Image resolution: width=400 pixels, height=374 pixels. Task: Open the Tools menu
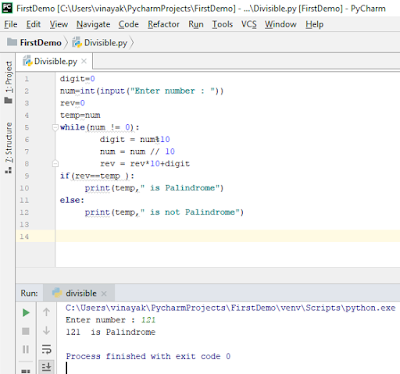coord(222,24)
